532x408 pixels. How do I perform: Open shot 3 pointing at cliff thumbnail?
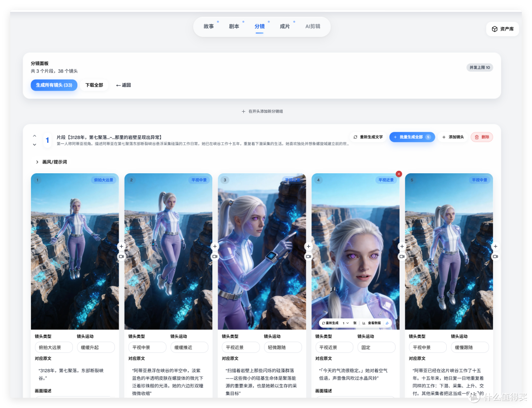[x=262, y=251]
